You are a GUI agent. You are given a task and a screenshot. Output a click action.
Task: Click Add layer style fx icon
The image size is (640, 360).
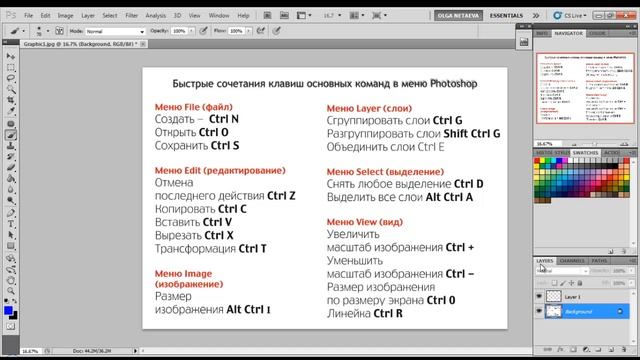(560, 350)
